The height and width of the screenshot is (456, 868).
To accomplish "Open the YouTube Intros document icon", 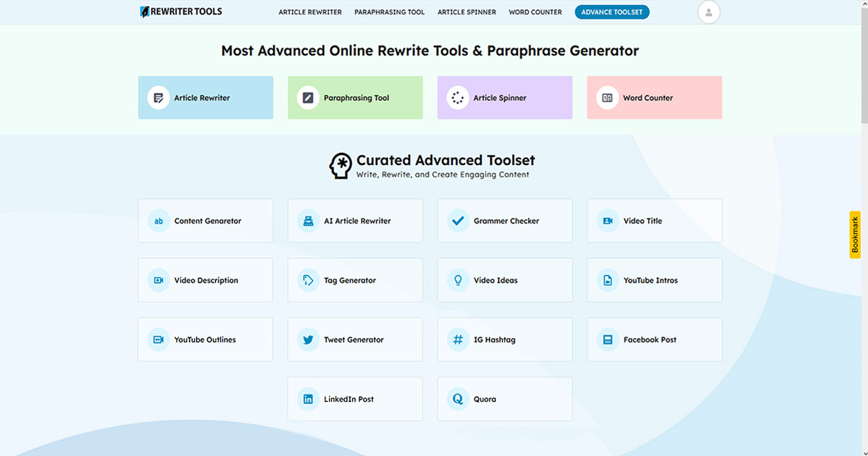I will [607, 280].
